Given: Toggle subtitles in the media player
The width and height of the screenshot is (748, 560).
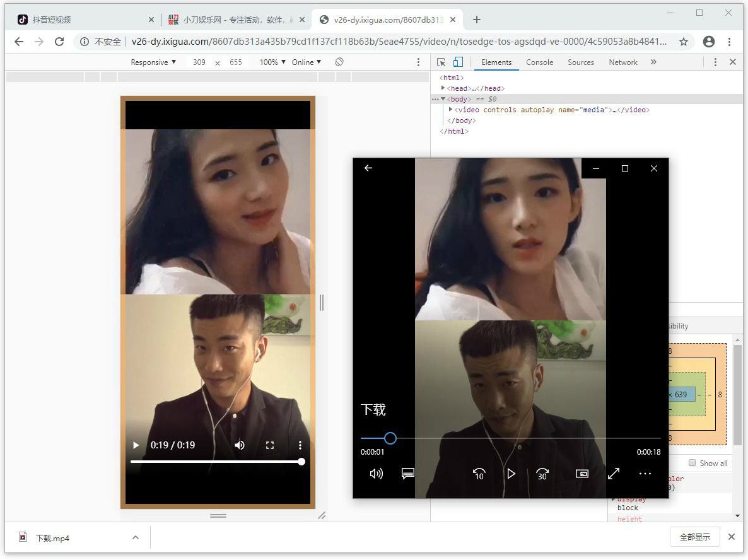Looking at the screenshot, I should tap(408, 474).
